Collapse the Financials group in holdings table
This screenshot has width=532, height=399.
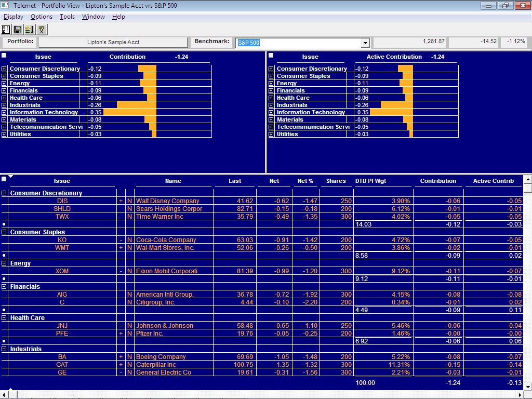point(4,287)
